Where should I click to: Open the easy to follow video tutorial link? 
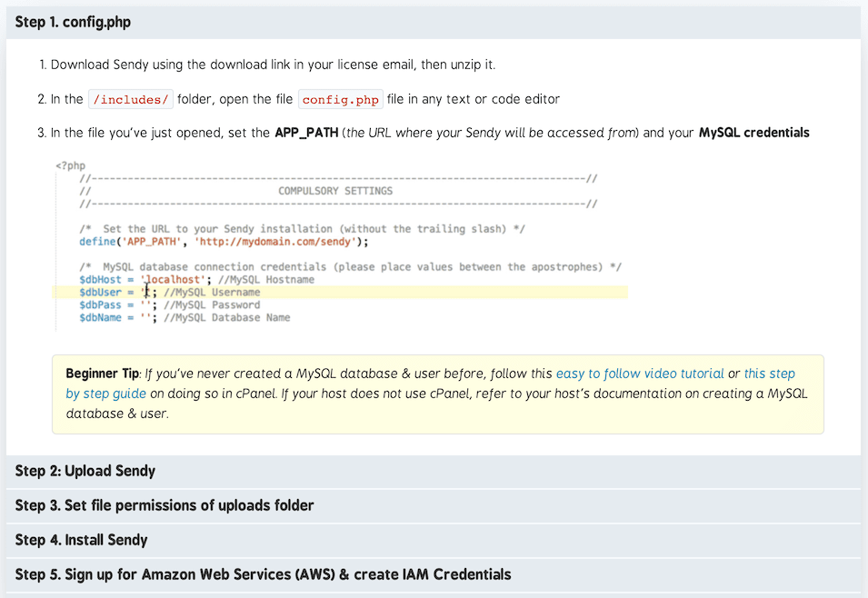[x=639, y=374]
